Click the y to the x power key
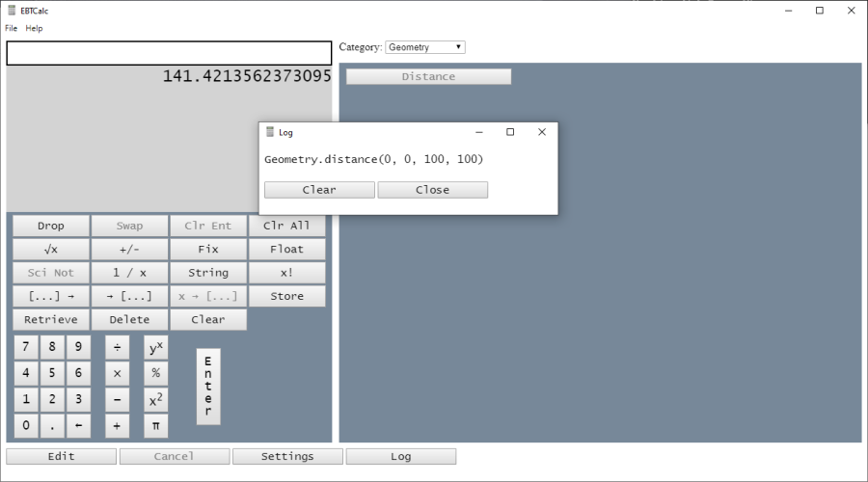Viewport: 868px width, 482px height. [155, 347]
